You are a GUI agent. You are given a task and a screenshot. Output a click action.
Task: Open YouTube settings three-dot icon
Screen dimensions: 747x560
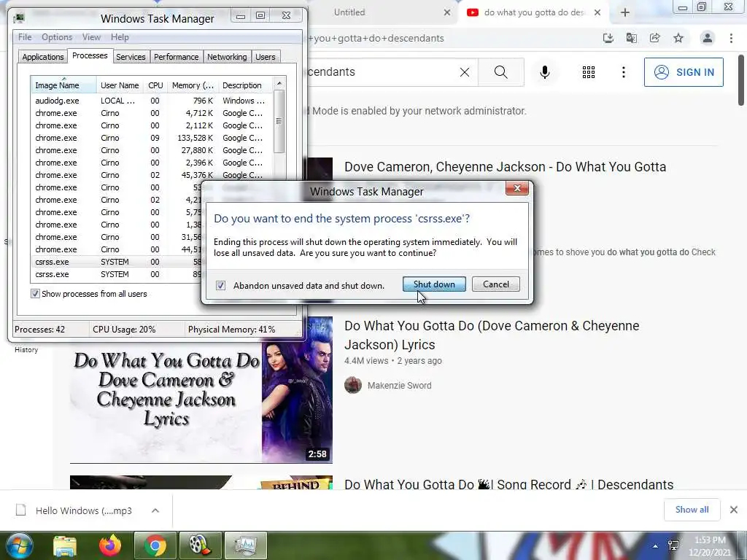coord(624,72)
